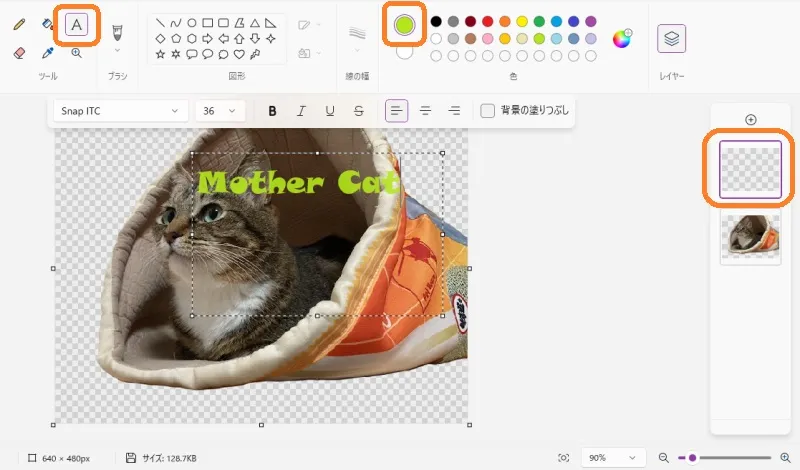
Task: Pick the rectangle shape
Action: 208,23
